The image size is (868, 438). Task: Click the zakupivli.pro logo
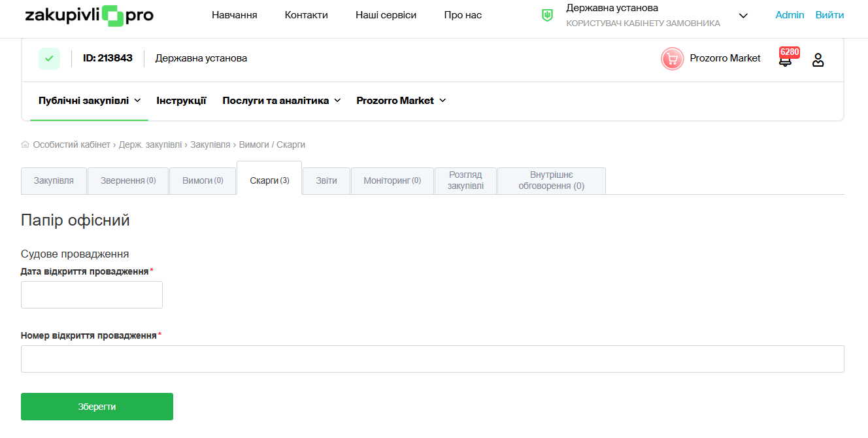tap(89, 15)
